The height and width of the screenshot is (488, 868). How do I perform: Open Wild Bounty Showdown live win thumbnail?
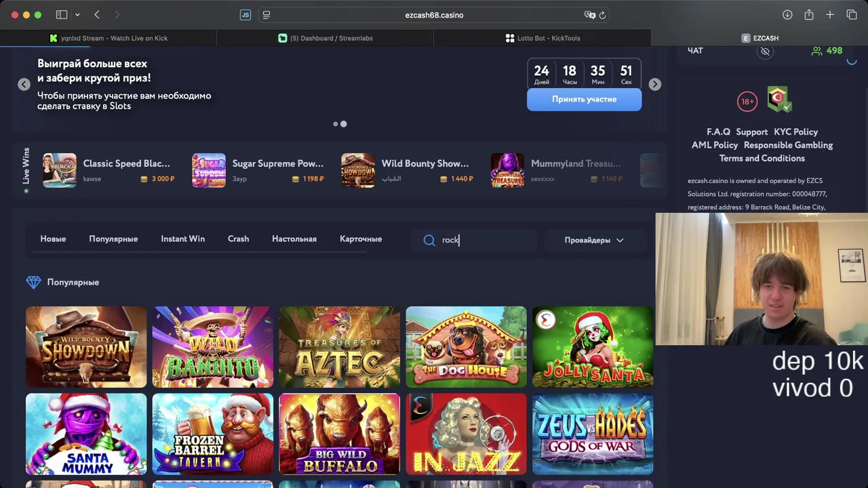pos(358,170)
